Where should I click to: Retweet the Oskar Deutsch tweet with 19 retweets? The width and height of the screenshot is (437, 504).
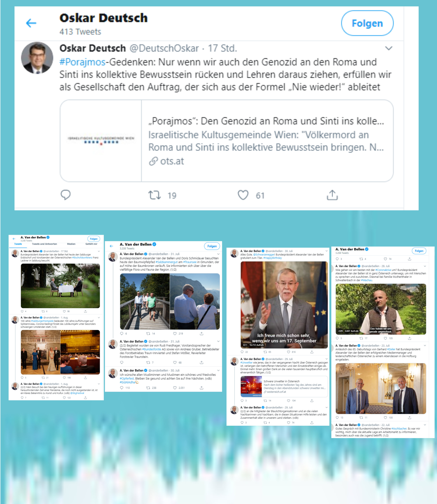click(x=155, y=195)
